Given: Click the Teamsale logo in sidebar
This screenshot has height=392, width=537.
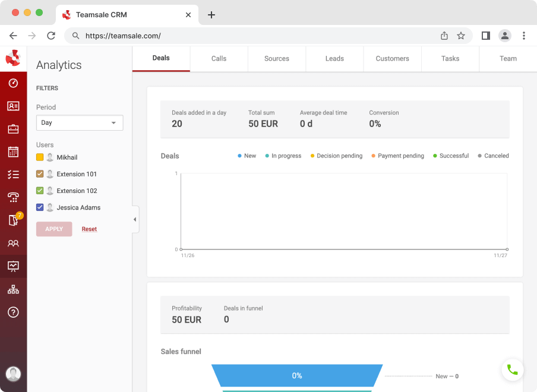Looking at the screenshot, I should click(13, 58).
